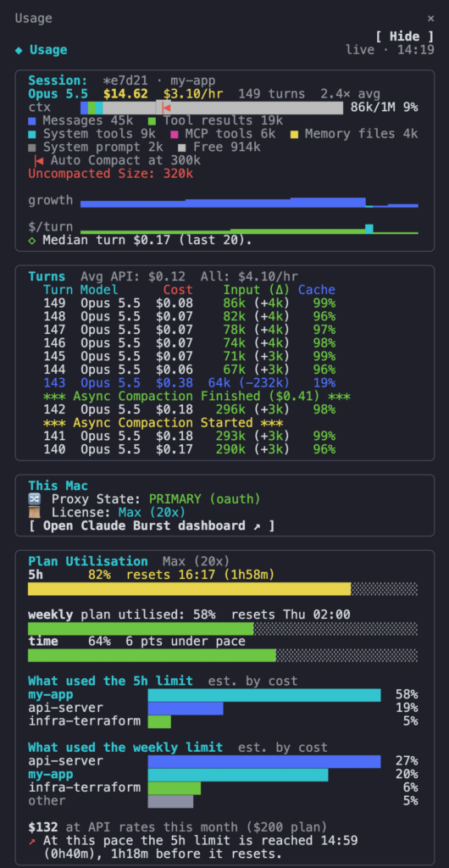Click the weekly plan utilised bar

click(223, 628)
